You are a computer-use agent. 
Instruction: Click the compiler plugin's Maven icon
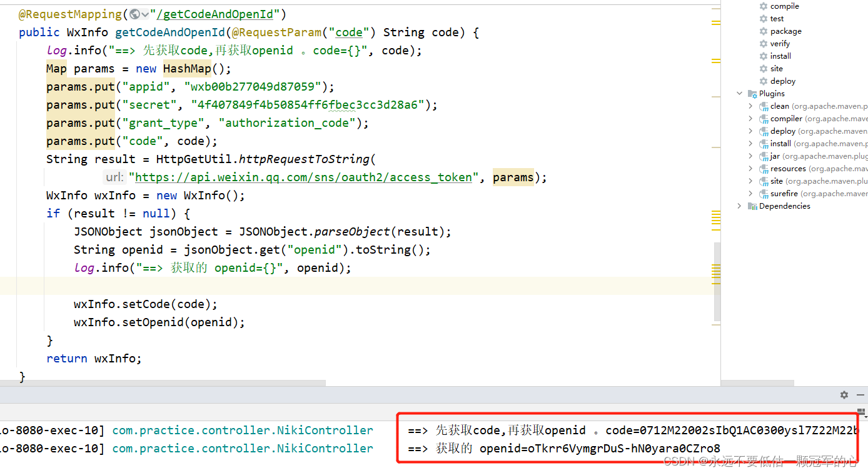[764, 119]
